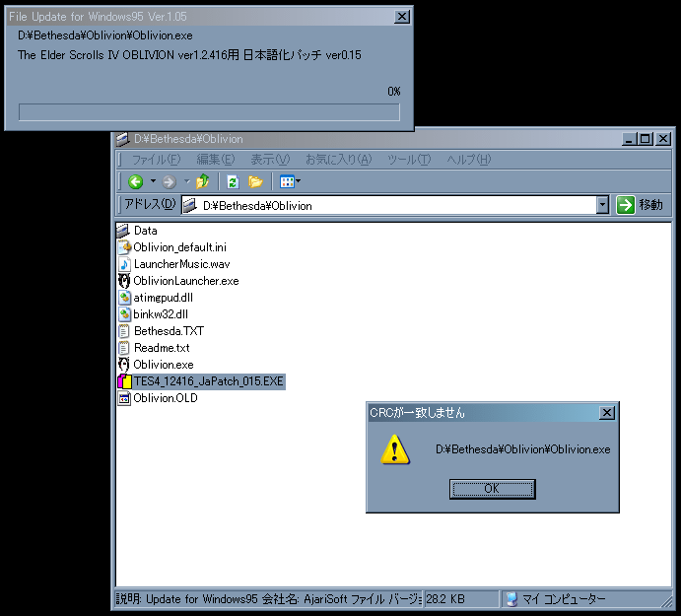Click the File Update progress bar
This screenshot has height=616, width=681.
click(209, 112)
